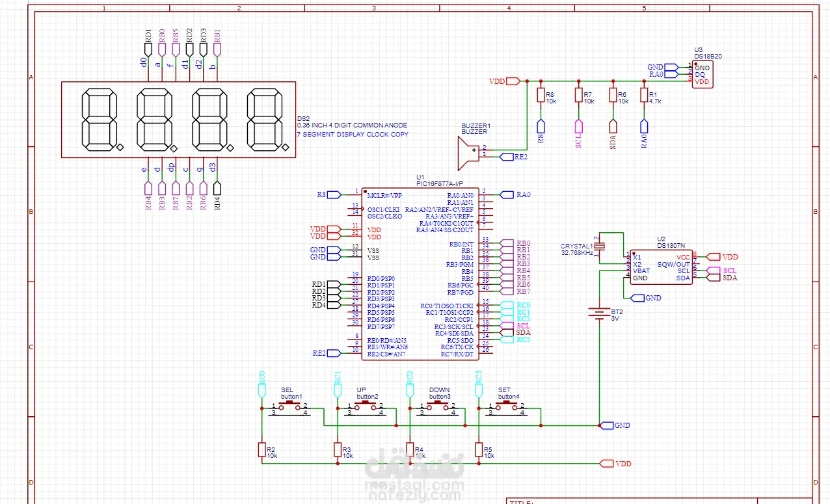Select pull-up resistor R7 on the SCL line

pyautogui.click(x=579, y=96)
